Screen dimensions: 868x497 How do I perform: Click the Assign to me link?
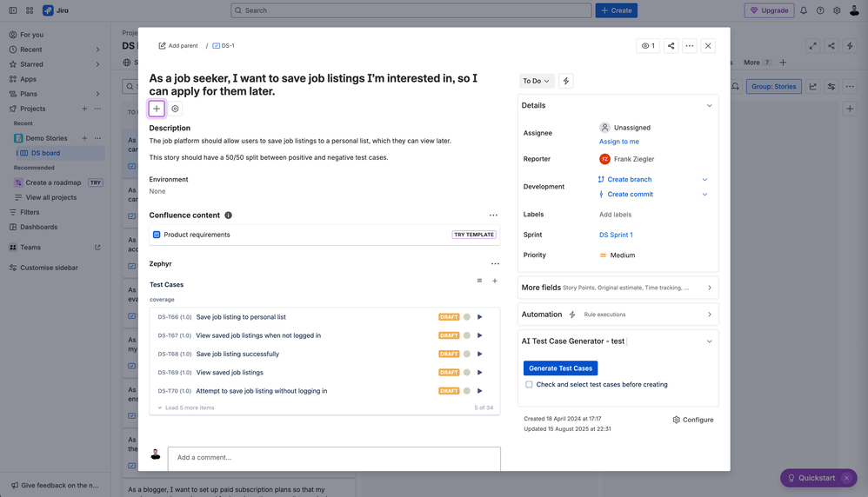tap(619, 142)
